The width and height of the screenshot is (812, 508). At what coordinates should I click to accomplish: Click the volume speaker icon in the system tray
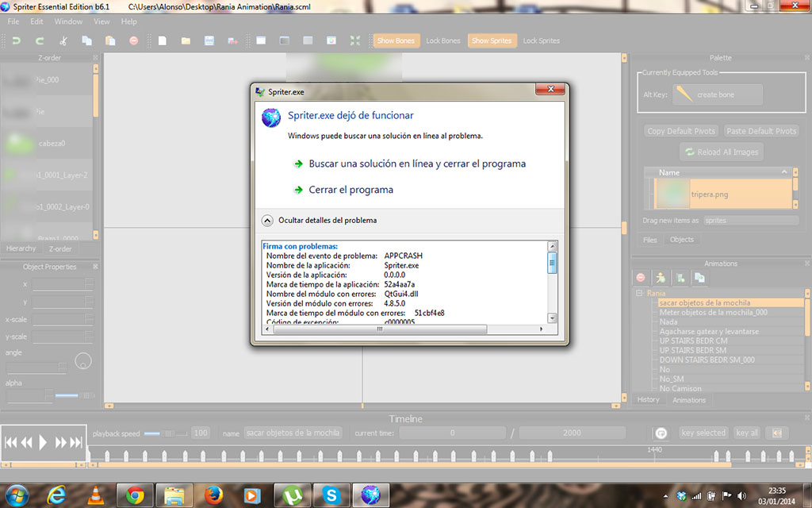[741, 496]
